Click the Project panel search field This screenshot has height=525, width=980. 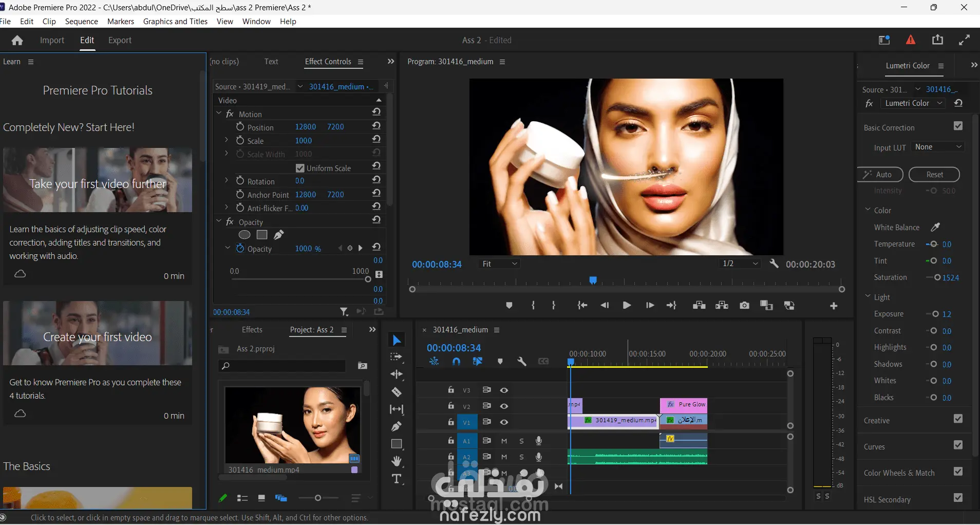282,366
